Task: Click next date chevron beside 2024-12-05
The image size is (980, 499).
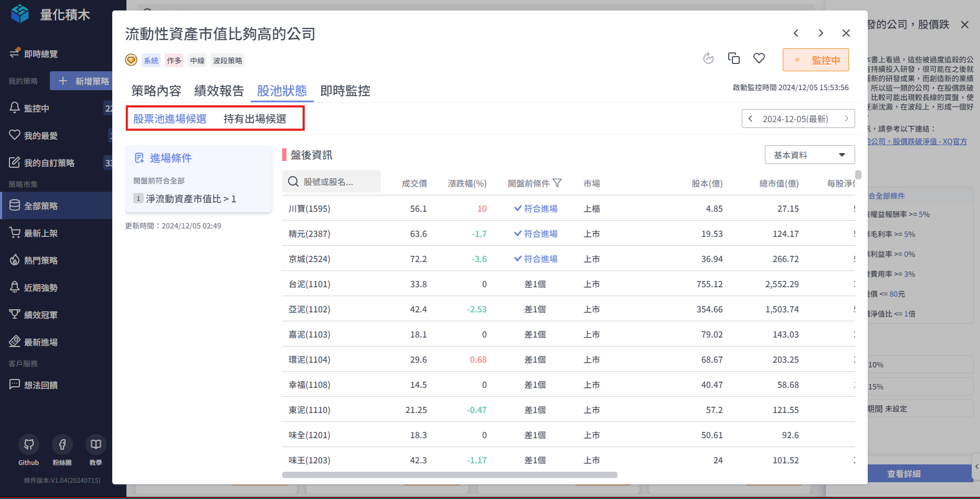Action: pyautogui.click(x=846, y=118)
